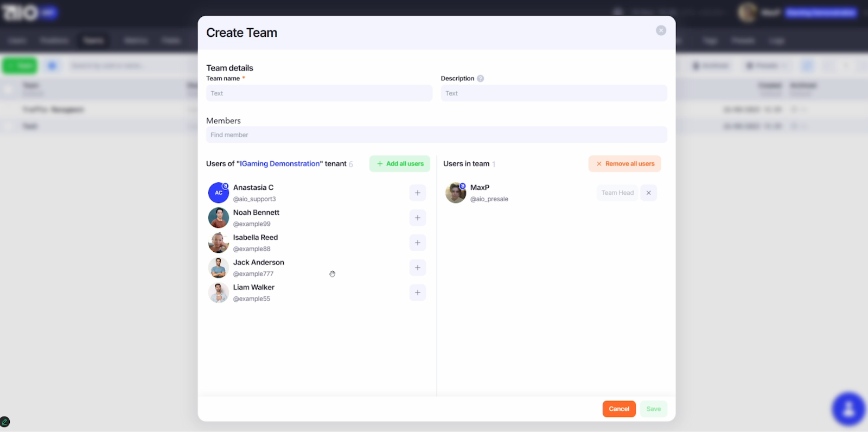
Task: Click the Find member search box
Action: coord(436,135)
